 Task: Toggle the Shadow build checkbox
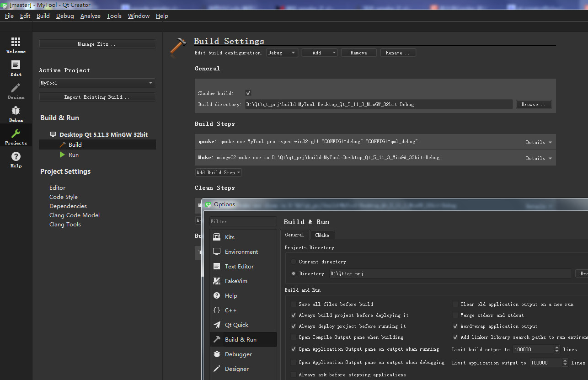click(x=247, y=93)
